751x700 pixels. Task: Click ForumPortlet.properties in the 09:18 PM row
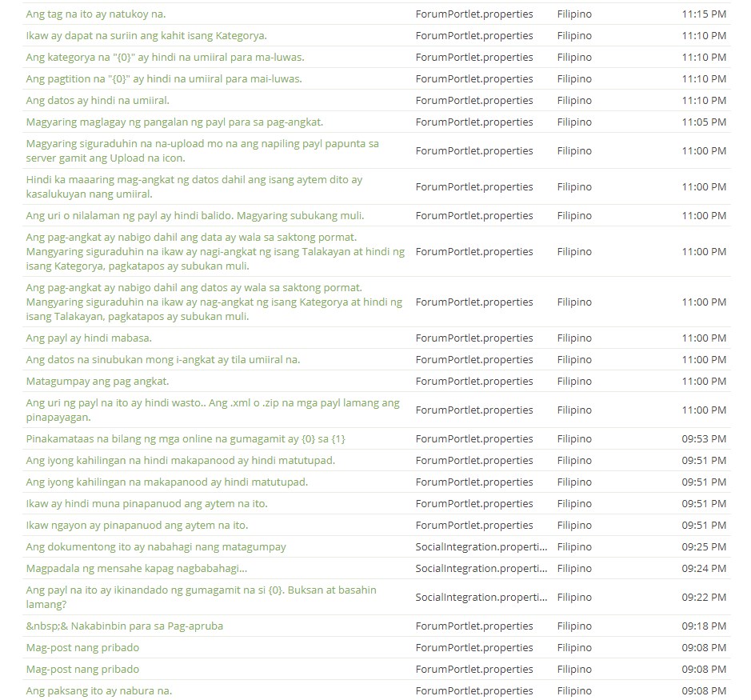[474, 626]
